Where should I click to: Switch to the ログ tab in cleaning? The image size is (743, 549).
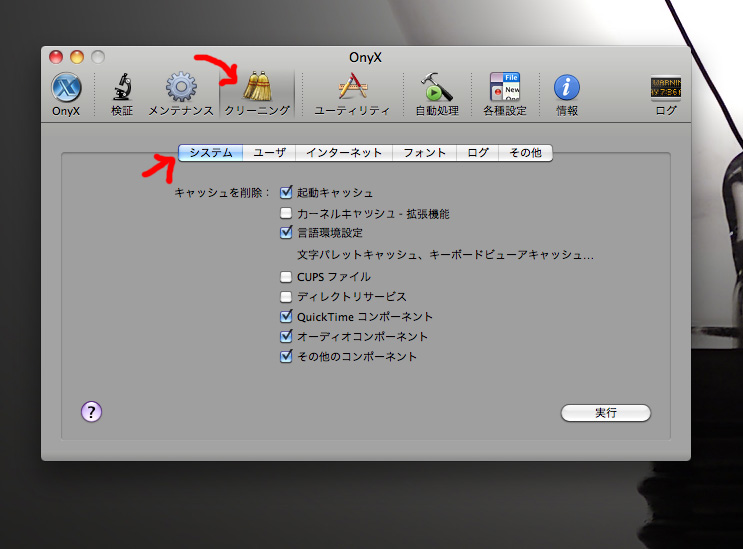(x=478, y=153)
